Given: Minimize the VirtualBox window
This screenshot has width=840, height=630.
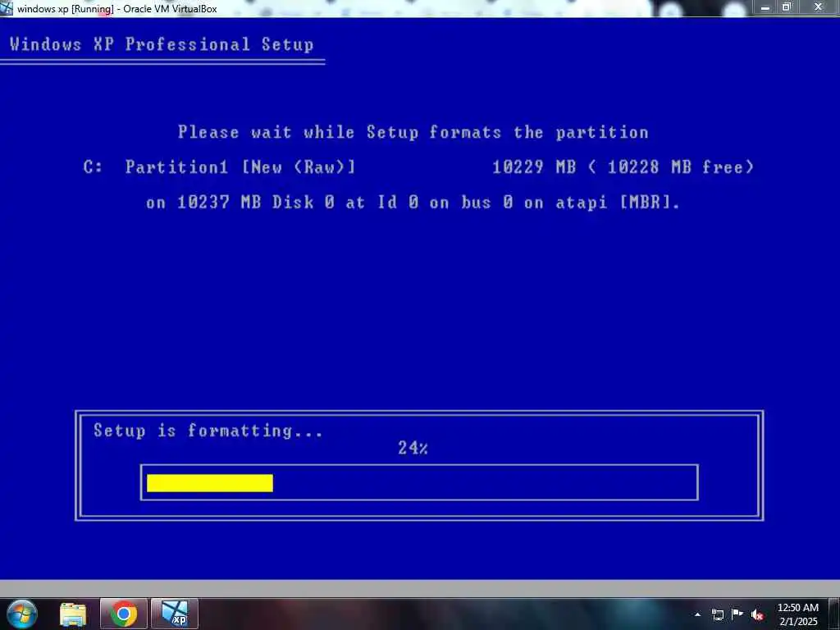Looking at the screenshot, I should pyautogui.click(x=765, y=7).
